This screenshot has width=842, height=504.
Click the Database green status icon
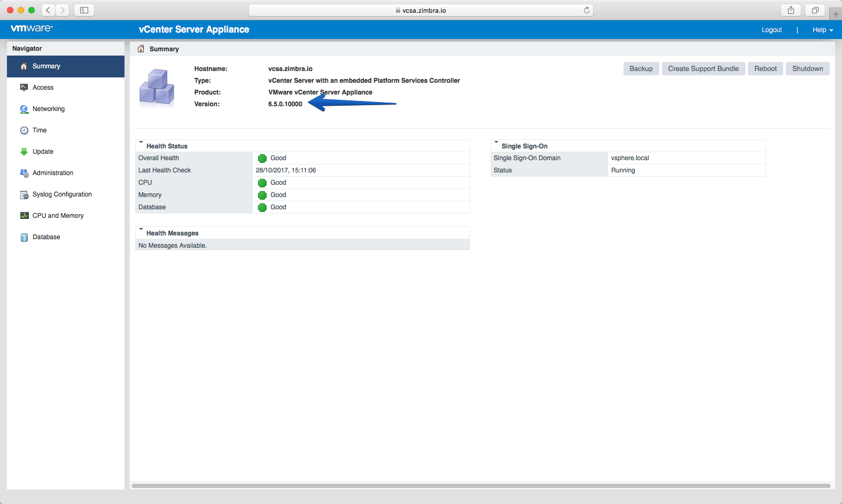[x=262, y=207]
